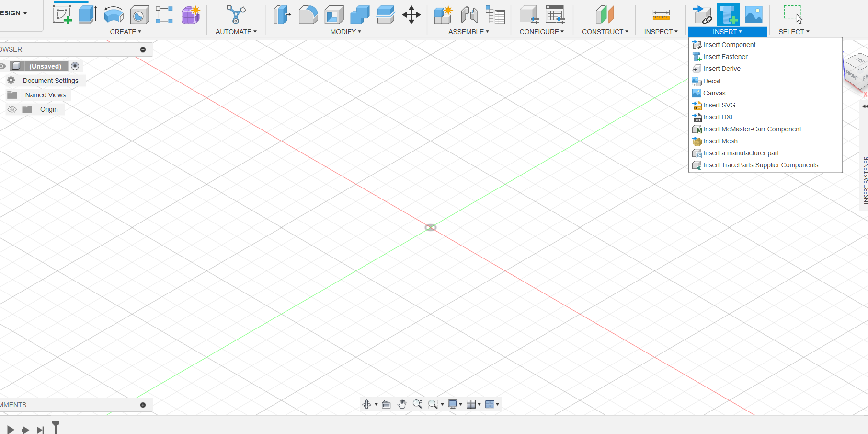Select the Rectangular Pattern tool
This screenshot has height=434, width=868.
pos(164,15)
